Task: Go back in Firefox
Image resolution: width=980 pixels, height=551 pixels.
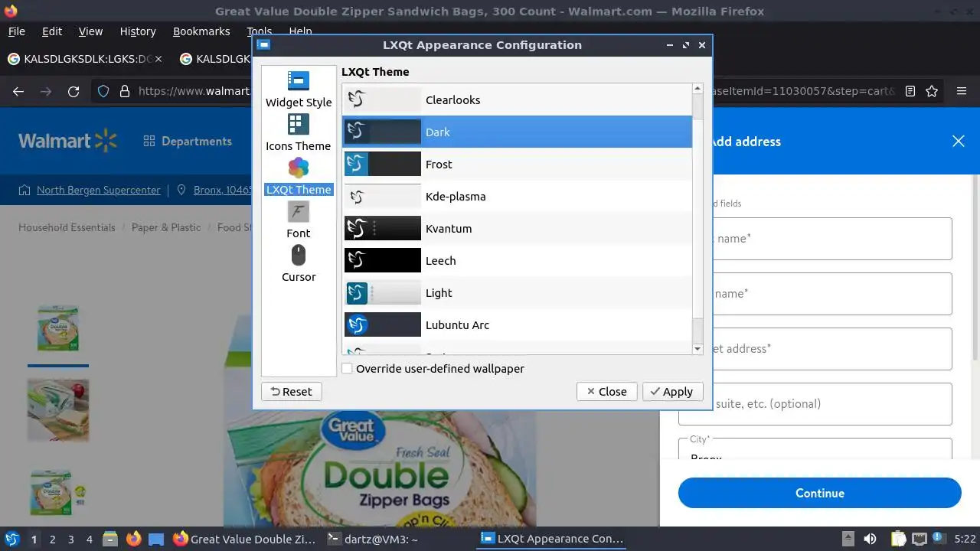Action: tap(18, 92)
